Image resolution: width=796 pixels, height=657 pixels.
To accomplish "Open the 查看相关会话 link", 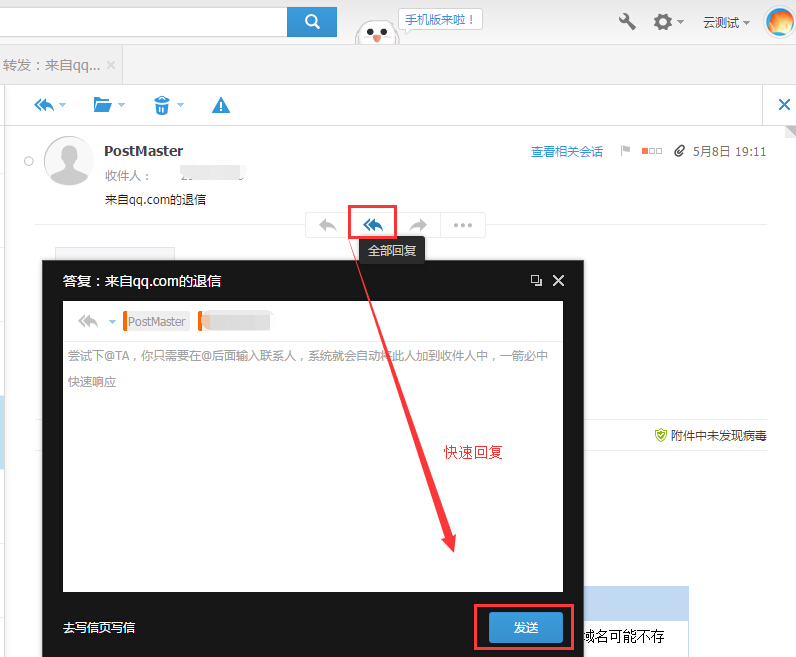I will click(x=567, y=152).
